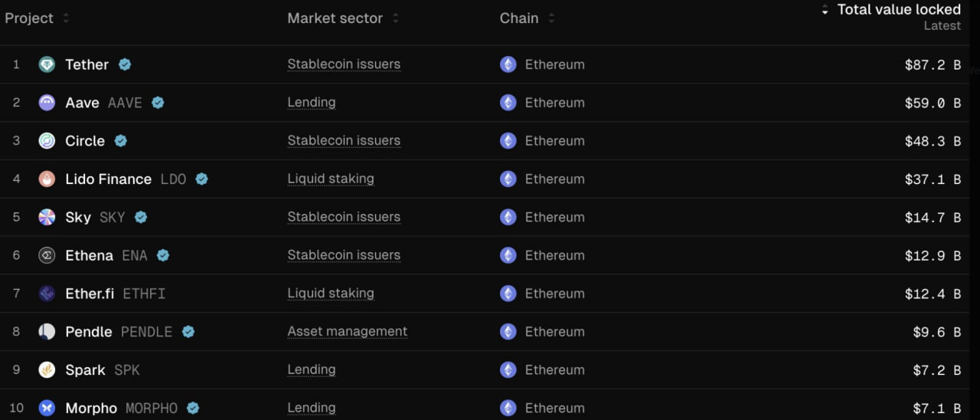This screenshot has width=980, height=420.
Task: Click the Ethereum chain icon in Spark row
Action: click(x=508, y=370)
